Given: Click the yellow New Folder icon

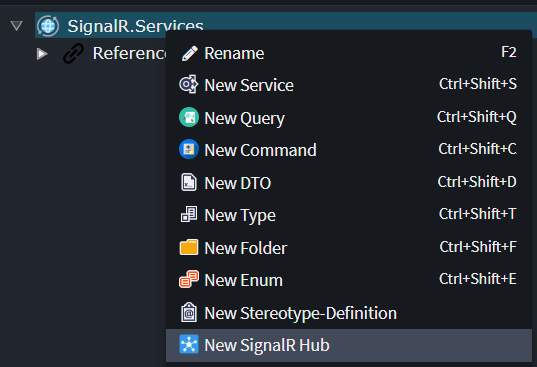Looking at the screenshot, I should [x=189, y=247].
